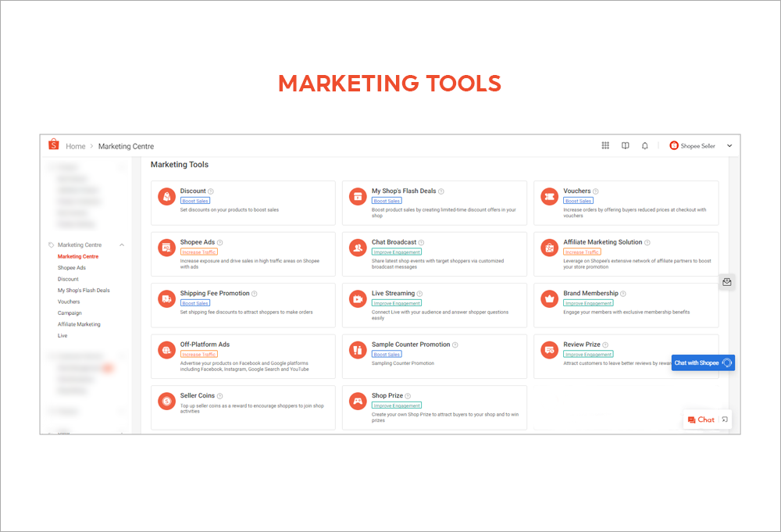This screenshot has width=781, height=532.
Task: Open Campaign from the sidebar menu
Action: pyautogui.click(x=71, y=312)
